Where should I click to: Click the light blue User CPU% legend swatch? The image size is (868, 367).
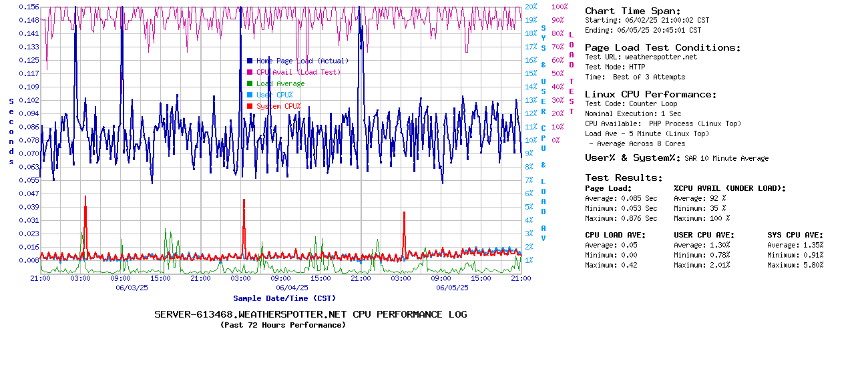pyautogui.click(x=250, y=95)
